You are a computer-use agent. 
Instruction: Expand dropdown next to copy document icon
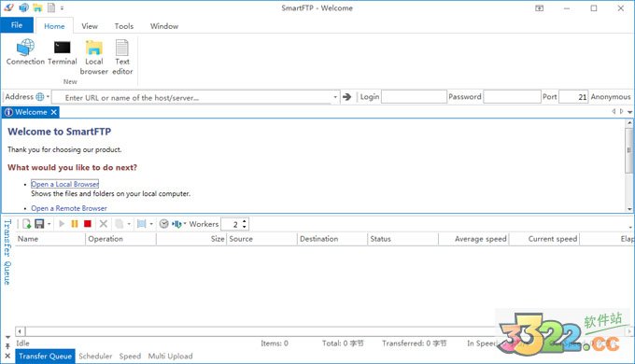point(129,224)
